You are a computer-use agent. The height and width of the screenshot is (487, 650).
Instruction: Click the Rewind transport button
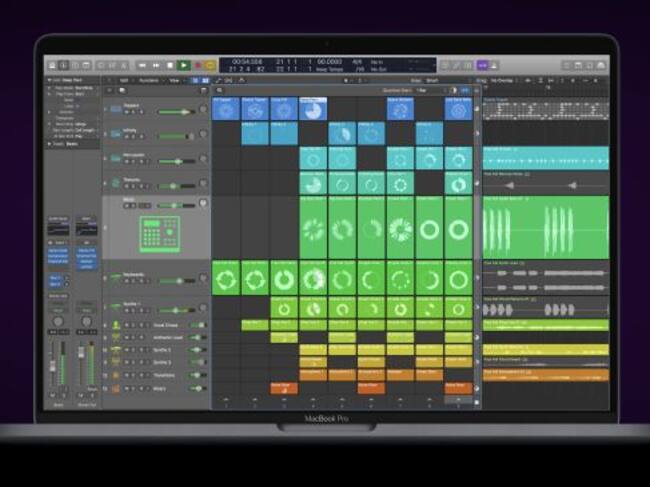pos(144,66)
